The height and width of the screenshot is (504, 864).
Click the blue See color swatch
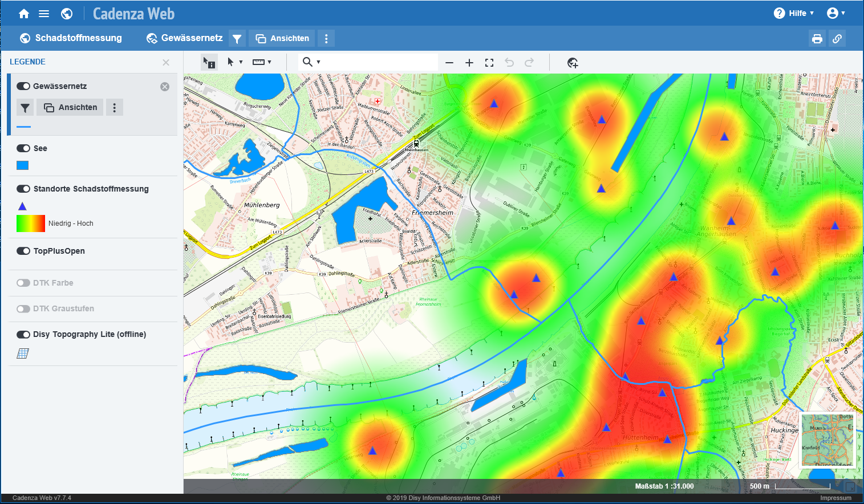click(22, 165)
